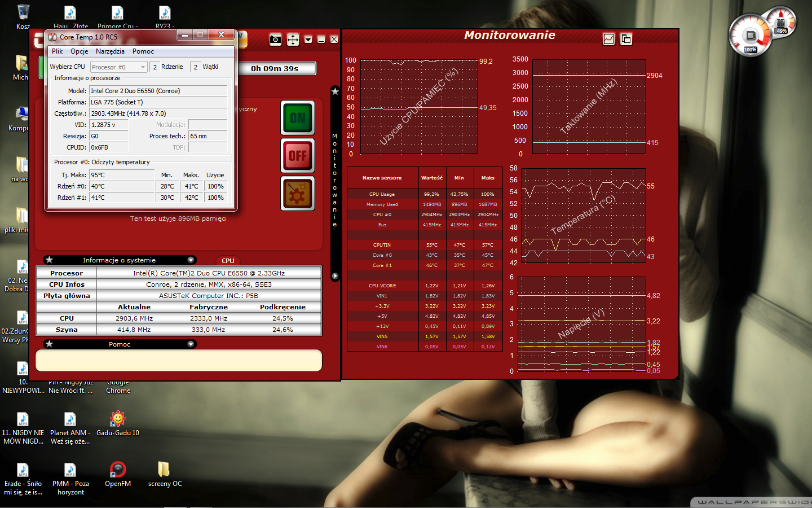Click the Gadu-Gadu 10 desktop shortcut

[x=118, y=423]
